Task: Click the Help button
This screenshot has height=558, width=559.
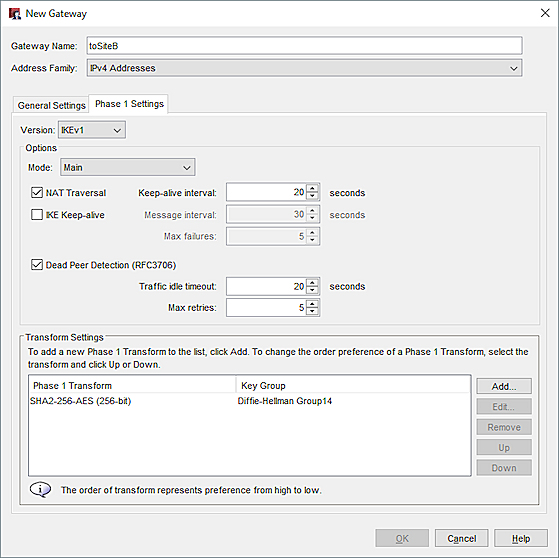Action: pyautogui.click(x=521, y=538)
